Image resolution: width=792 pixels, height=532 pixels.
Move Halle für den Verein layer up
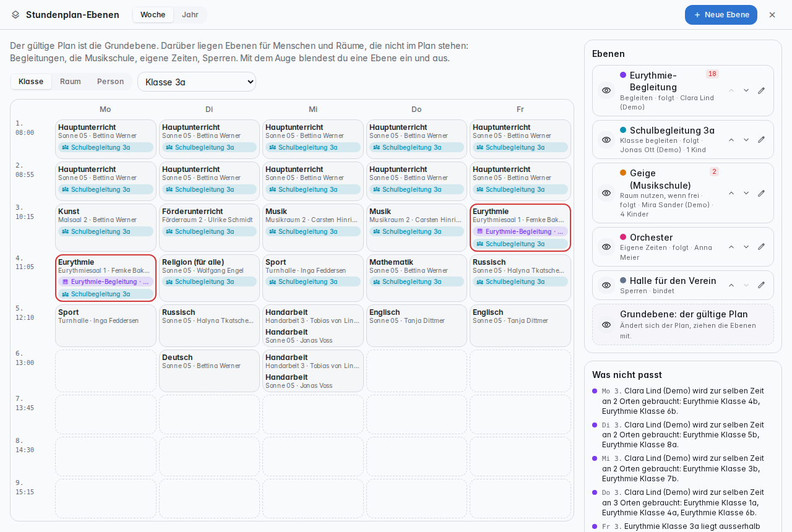coord(731,285)
